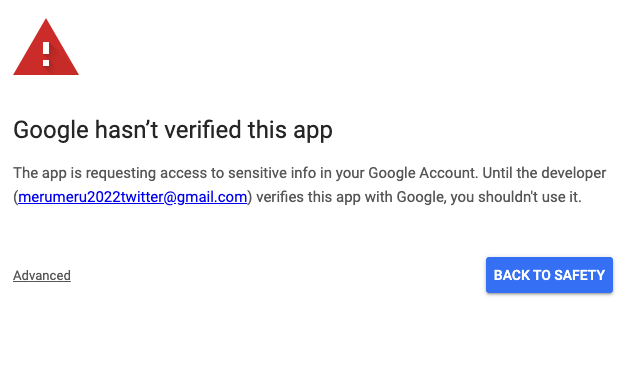Click the word "Google" in the heading
This screenshot has height=380, width=634.
pos(51,130)
